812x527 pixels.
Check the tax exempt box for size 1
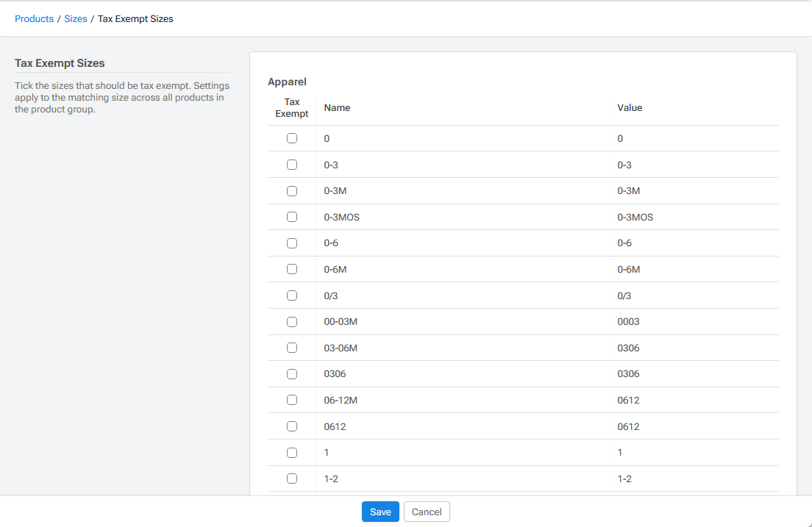tap(292, 453)
